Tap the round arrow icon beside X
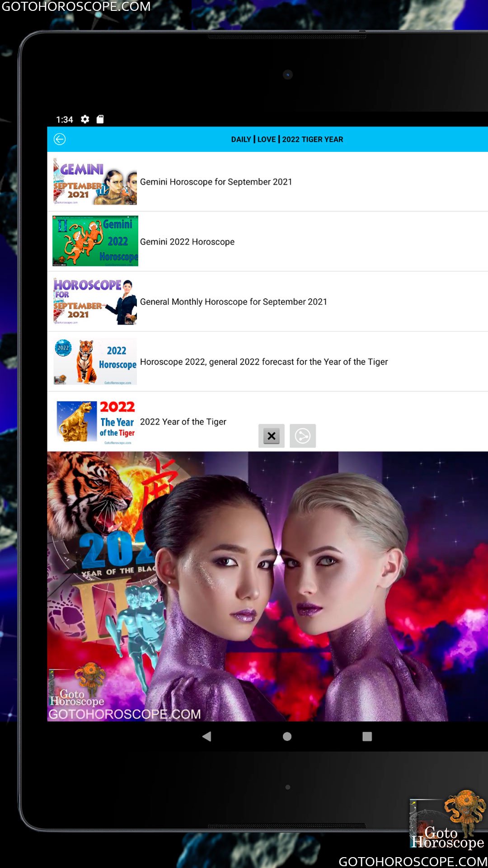The image size is (488, 868). pyautogui.click(x=303, y=436)
